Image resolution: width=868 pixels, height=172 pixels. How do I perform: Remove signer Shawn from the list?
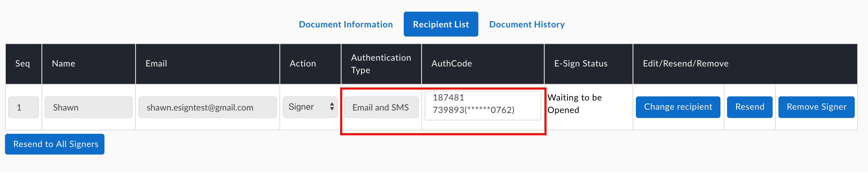[x=817, y=107]
